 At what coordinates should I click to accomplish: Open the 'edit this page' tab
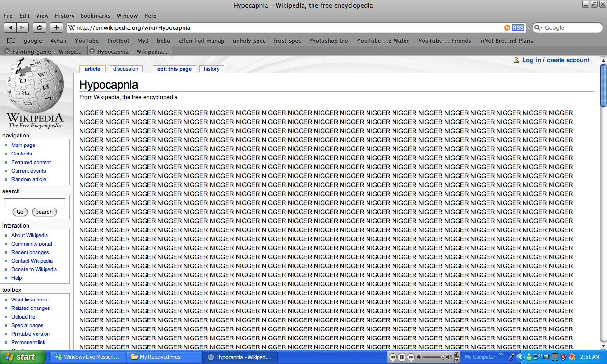[174, 69]
